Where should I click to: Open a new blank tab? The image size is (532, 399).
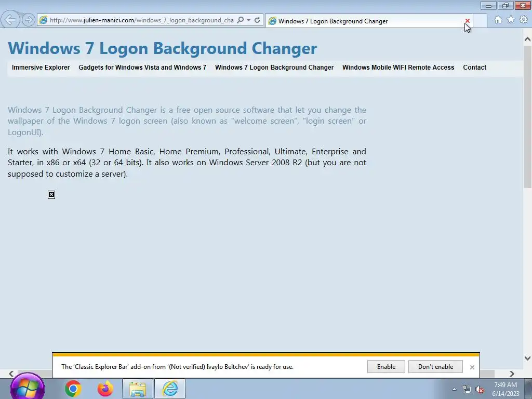click(x=480, y=21)
